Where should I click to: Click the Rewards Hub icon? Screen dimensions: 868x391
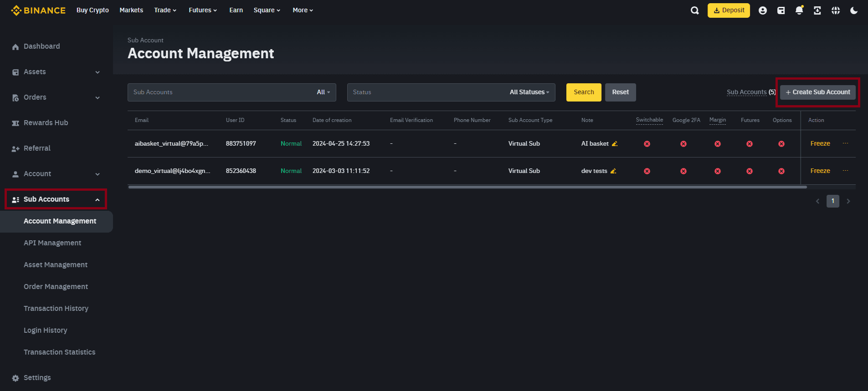click(15, 123)
